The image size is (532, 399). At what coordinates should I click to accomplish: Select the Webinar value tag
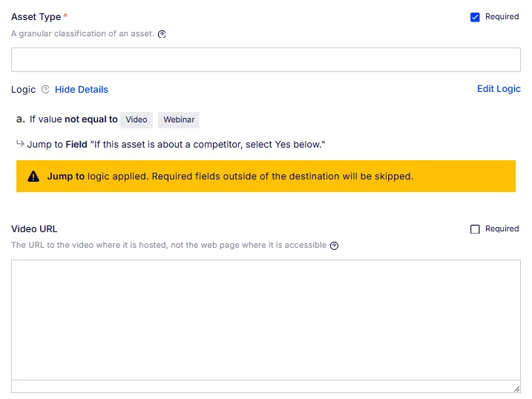pyautogui.click(x=179, y=119)
